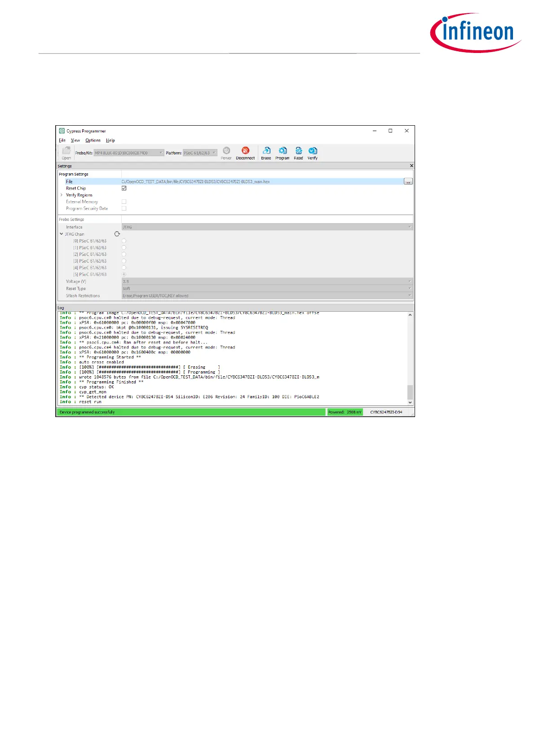This screenshot has height=756, width=535.
Task: Open the Reset Type dropdown
Action: point(267,289)
